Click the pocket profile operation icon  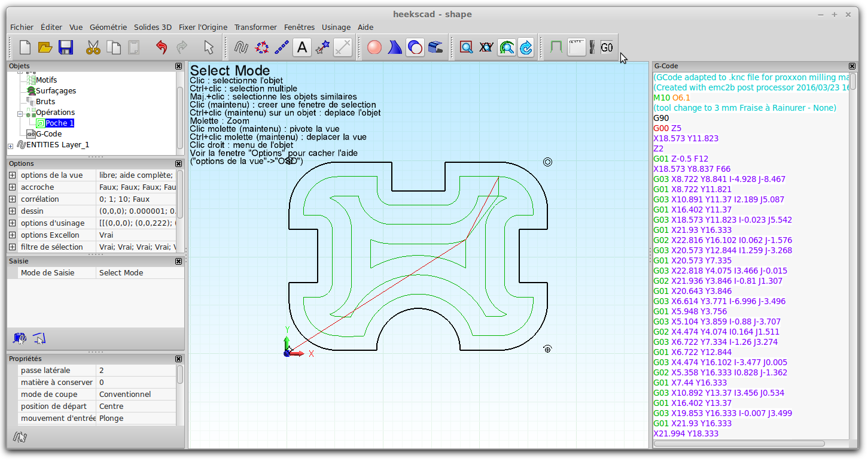click(x=556, y=47)
